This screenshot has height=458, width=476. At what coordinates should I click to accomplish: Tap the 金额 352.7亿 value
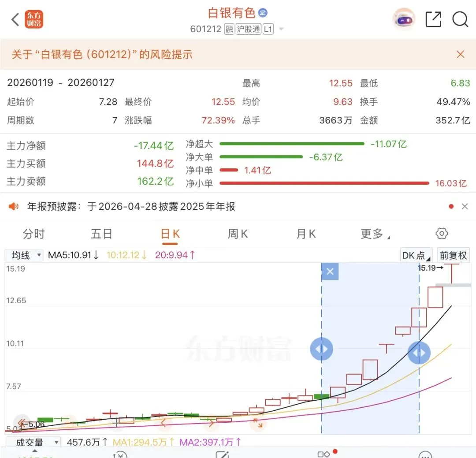(453, 121)
